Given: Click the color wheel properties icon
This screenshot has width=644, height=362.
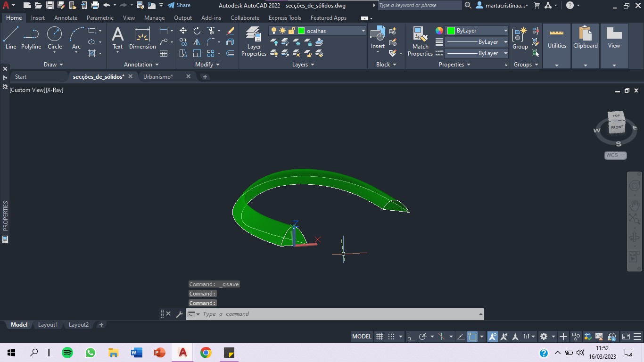Looking at the screenshot, I should (439, 31).
